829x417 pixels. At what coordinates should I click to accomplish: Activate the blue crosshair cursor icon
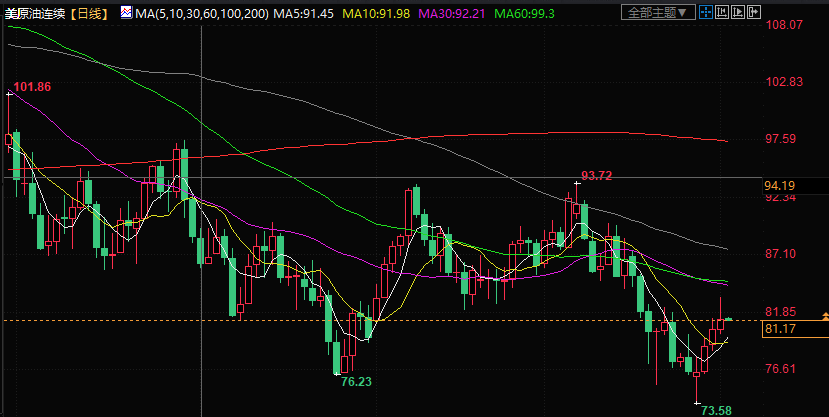pyautogui.click(x=708, y=13)
